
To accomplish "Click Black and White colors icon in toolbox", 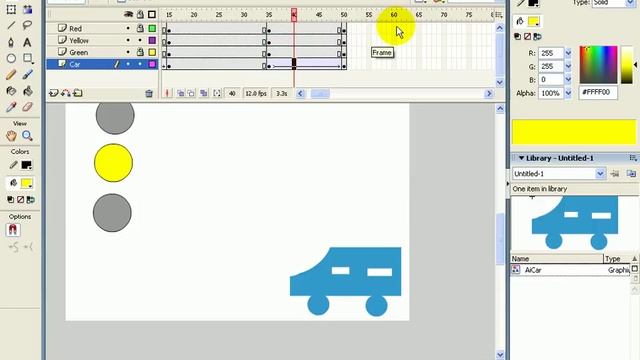I will tap(11, 200).
